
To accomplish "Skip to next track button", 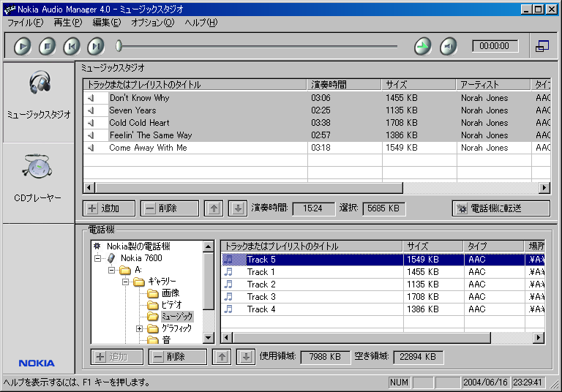I will (x=96, y=47).
